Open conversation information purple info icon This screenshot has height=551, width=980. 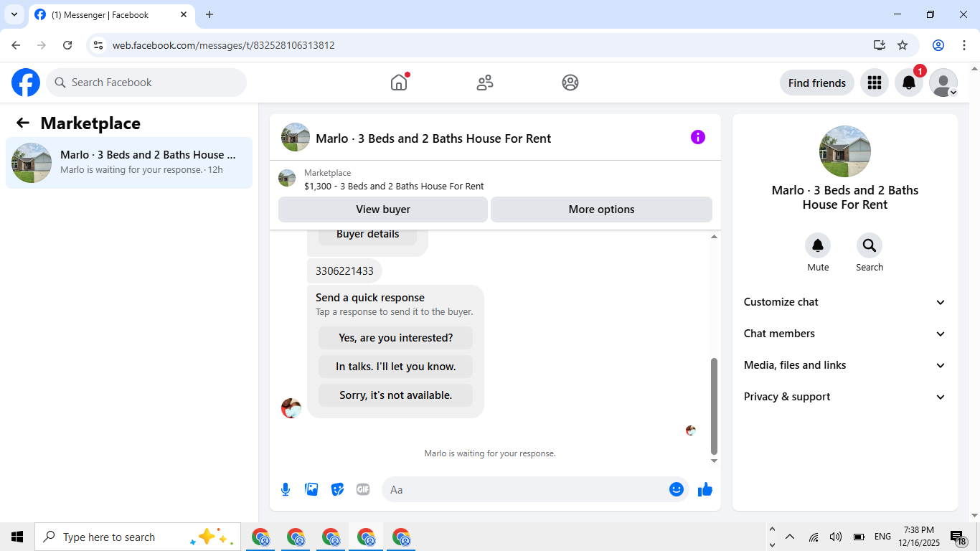[x=698, y=137]
